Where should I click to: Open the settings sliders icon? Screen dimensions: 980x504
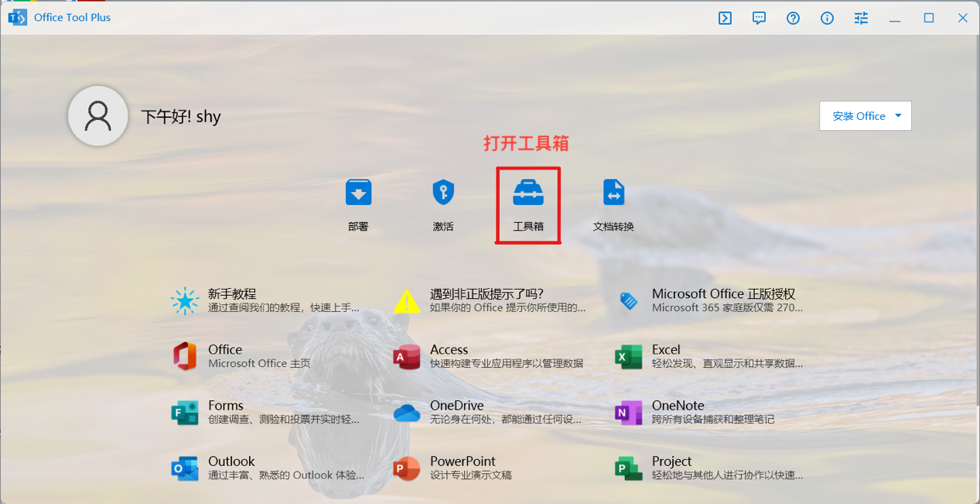point(861,18)
